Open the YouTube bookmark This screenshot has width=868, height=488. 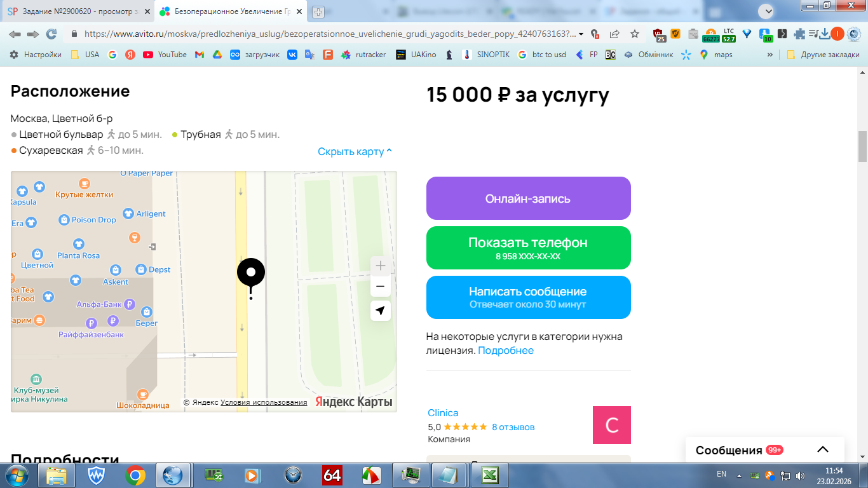coord(165,55)
